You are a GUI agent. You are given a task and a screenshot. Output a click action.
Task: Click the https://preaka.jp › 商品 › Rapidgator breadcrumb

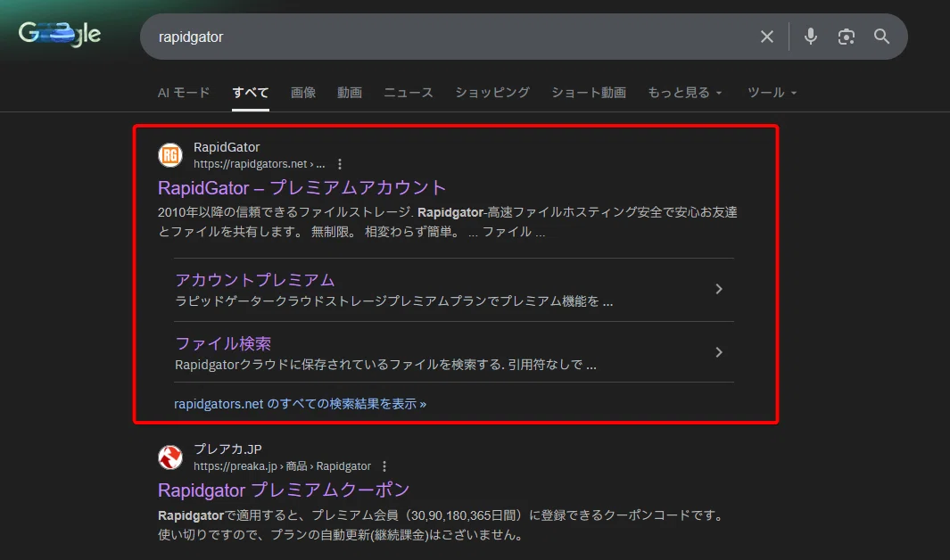click(283, 466)
